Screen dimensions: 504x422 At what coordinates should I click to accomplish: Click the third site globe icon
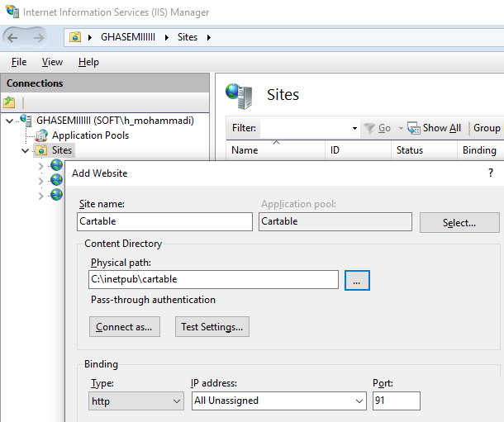(x=56, y=195)
